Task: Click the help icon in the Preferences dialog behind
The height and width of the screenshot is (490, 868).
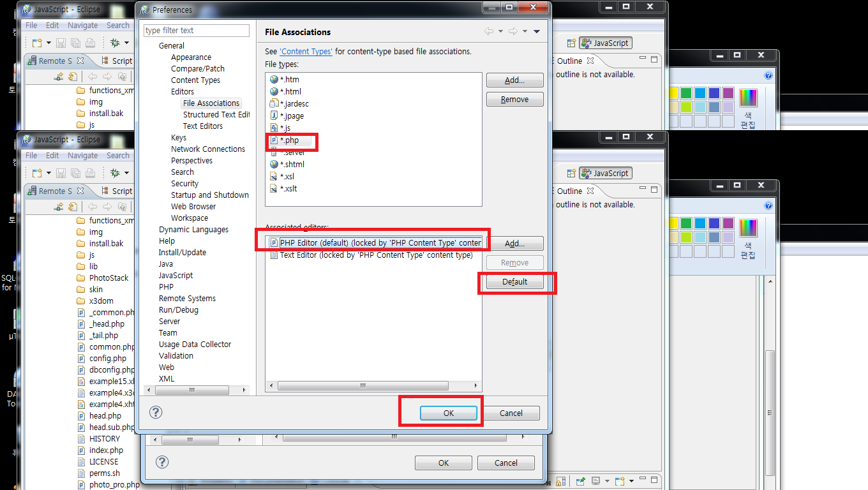Action: pyautogui.click(x=162, y=462)
